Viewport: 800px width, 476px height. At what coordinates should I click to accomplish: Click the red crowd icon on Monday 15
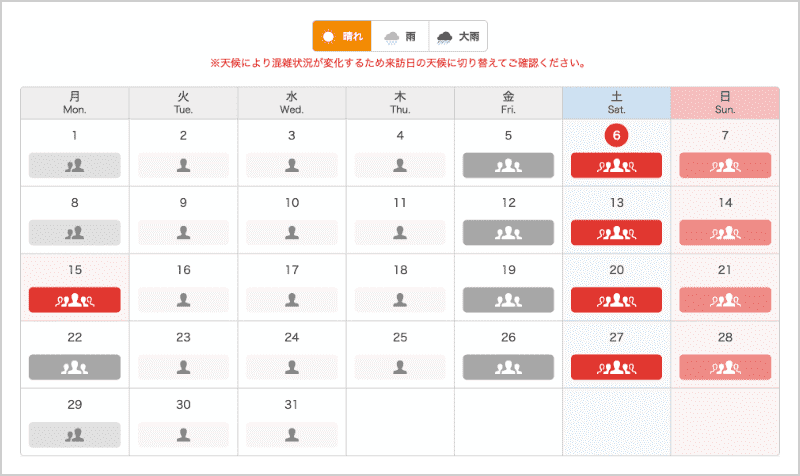tap(75, 300)
